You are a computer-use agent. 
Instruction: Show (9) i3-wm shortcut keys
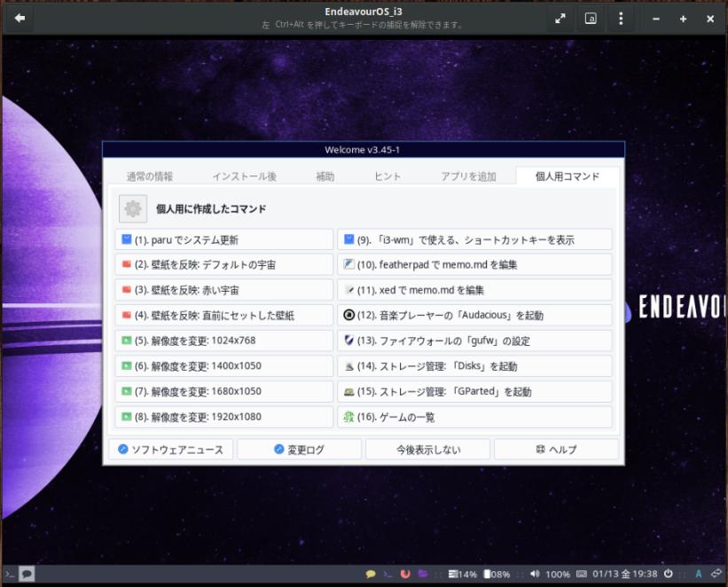coord(474,239)
